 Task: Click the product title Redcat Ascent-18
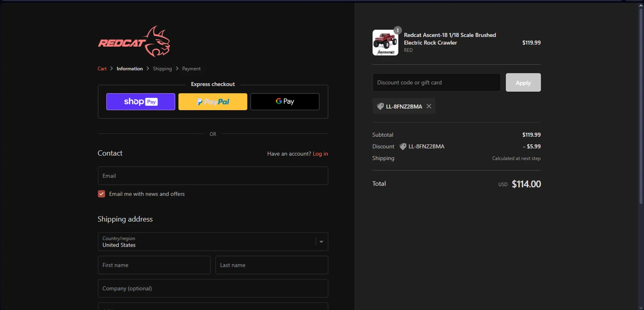[450, 39]
